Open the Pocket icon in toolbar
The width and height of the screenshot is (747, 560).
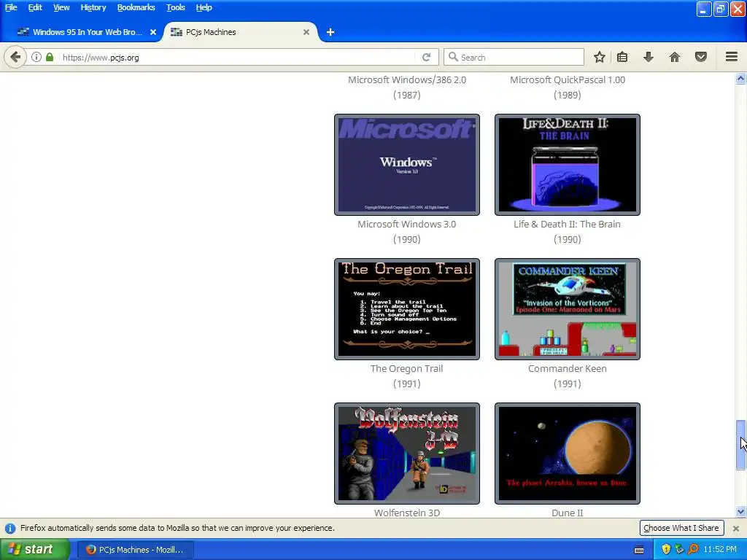[x=701, y=57]
